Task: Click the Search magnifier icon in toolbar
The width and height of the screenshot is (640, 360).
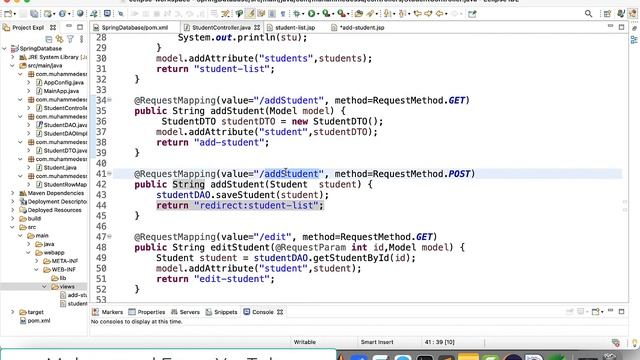Action: pyautogui.click(x=588, y=13)
